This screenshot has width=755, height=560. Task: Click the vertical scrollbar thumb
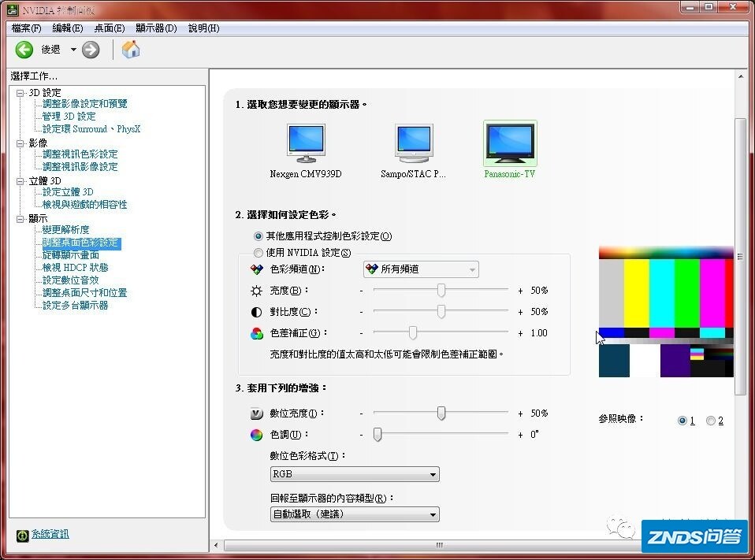(741, 257)
